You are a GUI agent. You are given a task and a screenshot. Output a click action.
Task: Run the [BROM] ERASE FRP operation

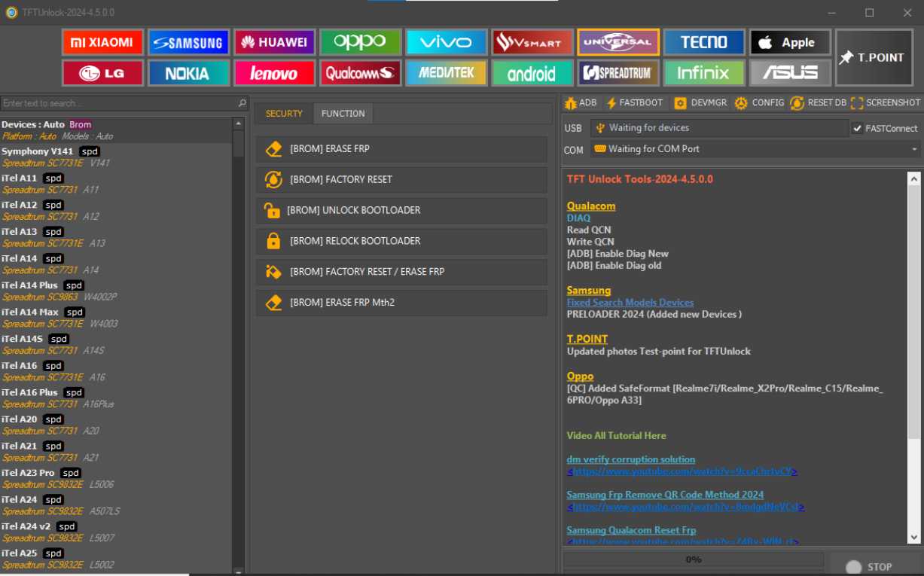401,149
